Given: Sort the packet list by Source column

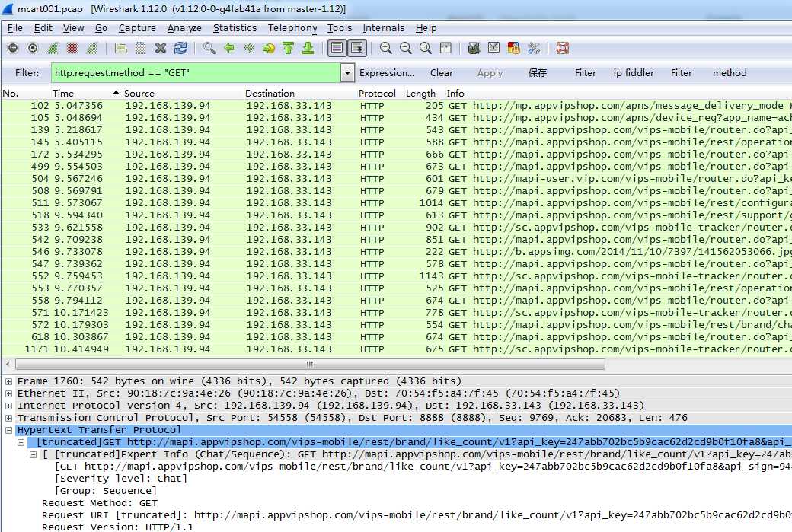Looking at the screenshot, I should [x=182, y=94].
